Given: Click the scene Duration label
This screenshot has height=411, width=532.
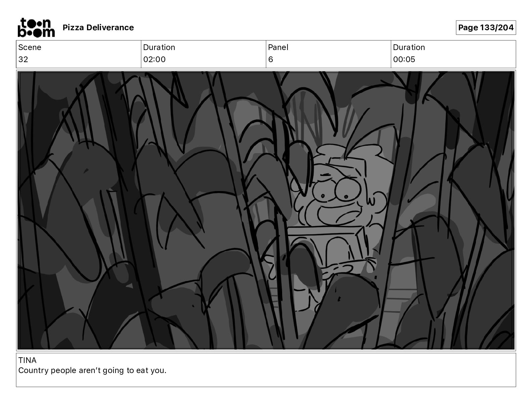Looking at the screenshot, I should click(159, 47).
